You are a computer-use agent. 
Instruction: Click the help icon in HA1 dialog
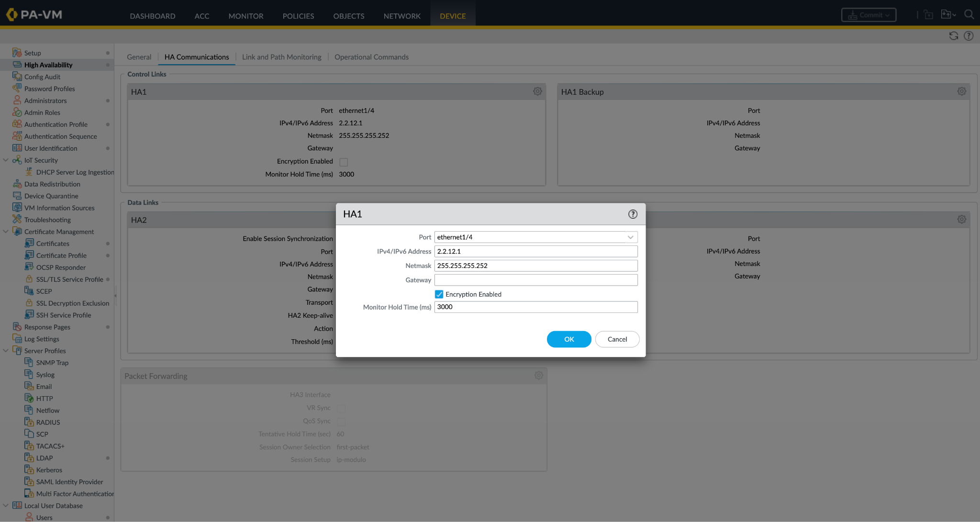(633, 214)
